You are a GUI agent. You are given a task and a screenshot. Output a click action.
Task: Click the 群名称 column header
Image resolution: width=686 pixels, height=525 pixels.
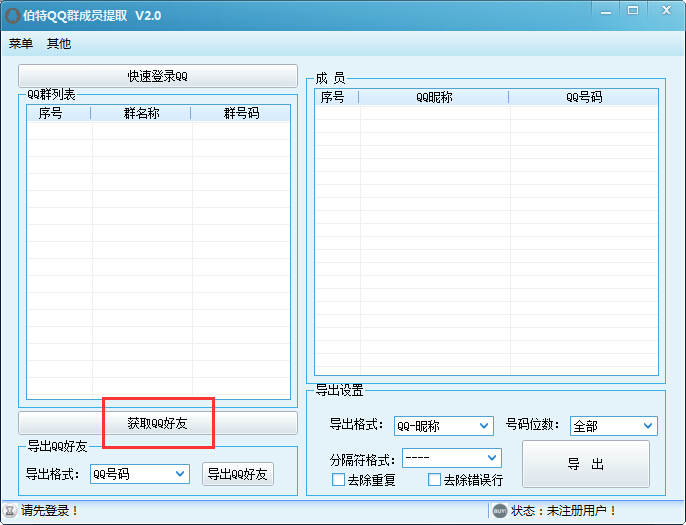[x=141, y=113]
